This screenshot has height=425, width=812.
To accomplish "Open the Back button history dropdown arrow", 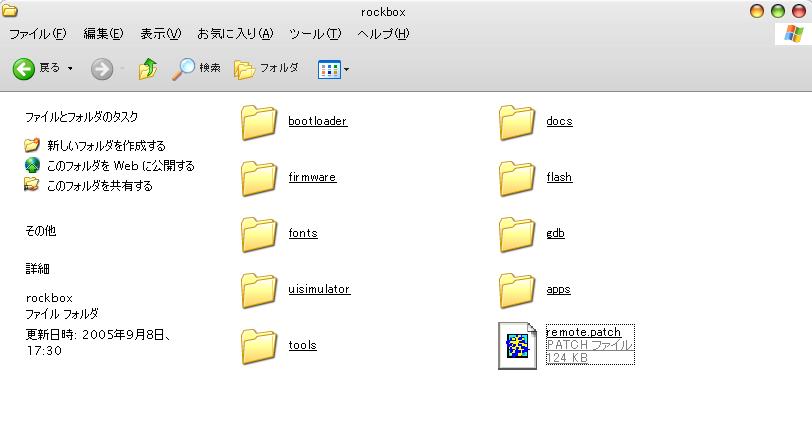I will pos(70,68).
